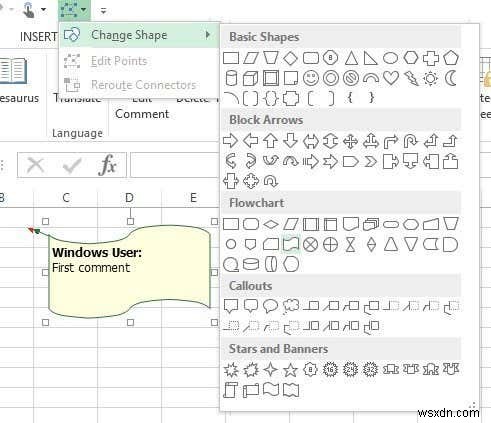Open Insert Function fx button
Screen dimensions: 491x423
pyautogui.click(x=108, y=165)
